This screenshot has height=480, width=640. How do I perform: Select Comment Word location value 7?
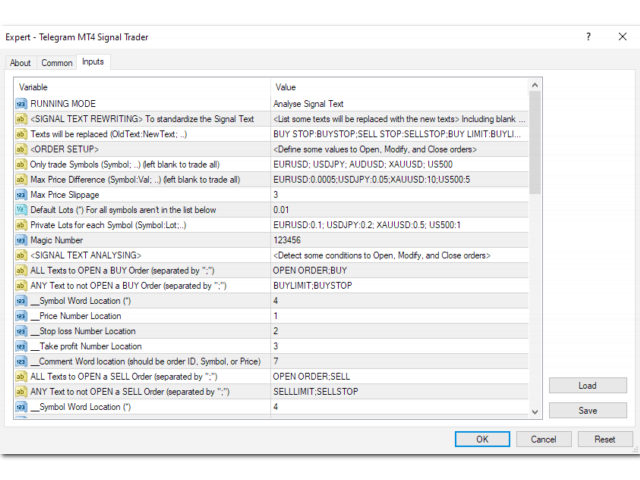tap(276, 361)
